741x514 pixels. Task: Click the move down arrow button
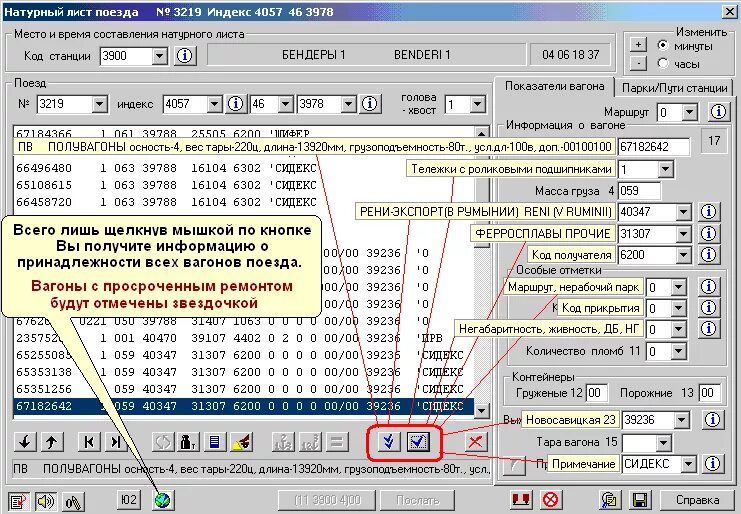tap(25, 442)
